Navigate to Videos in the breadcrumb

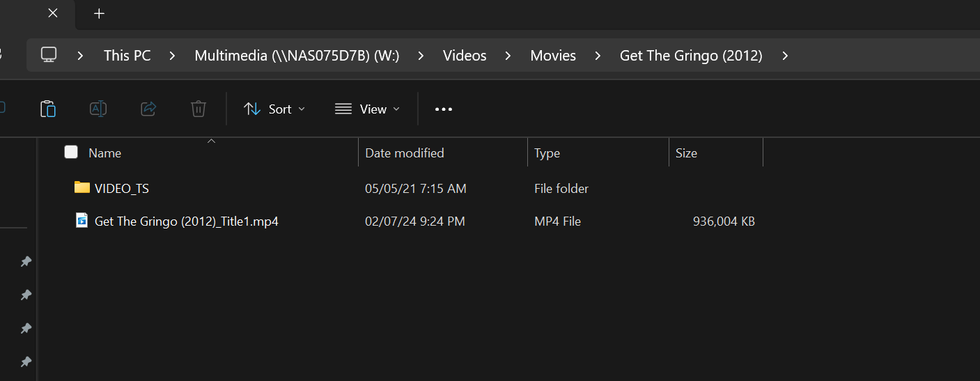point(465,56)
